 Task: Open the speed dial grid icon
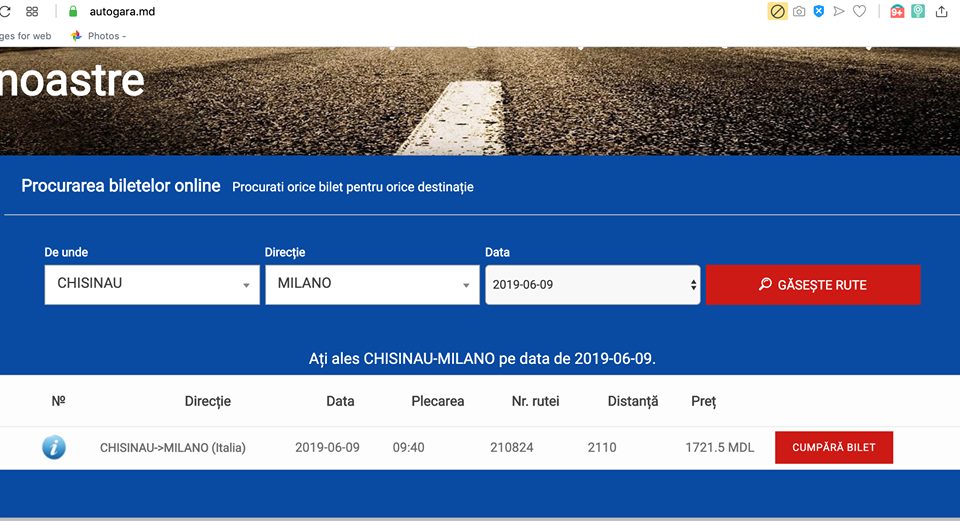[x=32, y=11]
